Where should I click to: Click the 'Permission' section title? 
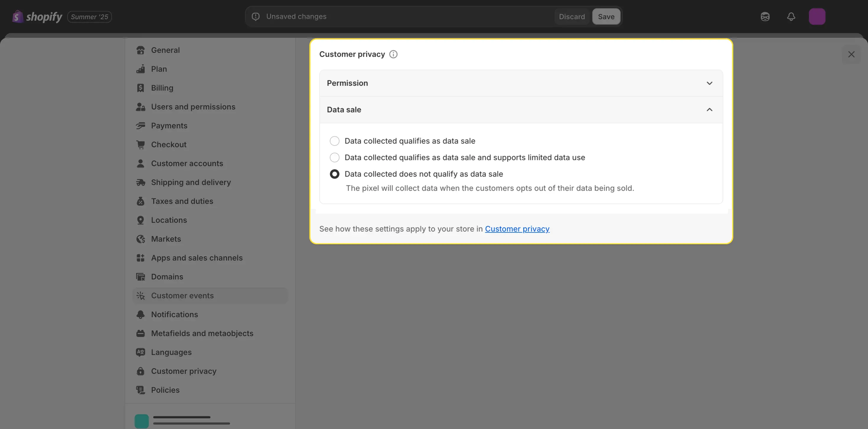tap(347, 83)
